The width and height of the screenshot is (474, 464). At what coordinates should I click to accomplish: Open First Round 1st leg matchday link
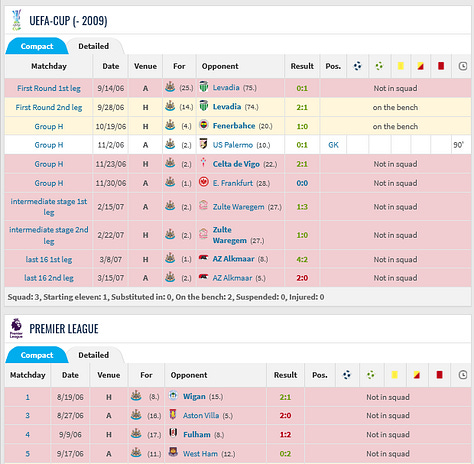[49, 88]
